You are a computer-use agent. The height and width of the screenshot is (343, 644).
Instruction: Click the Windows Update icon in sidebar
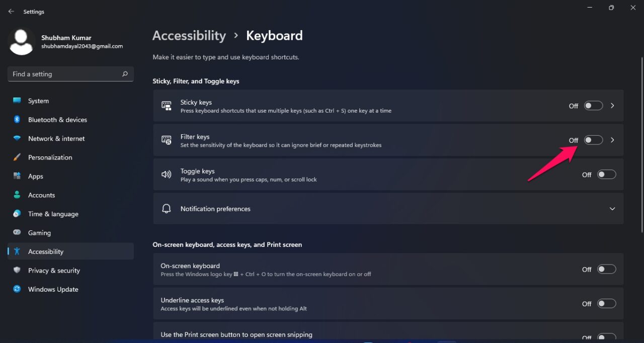[x=18, y=289]
